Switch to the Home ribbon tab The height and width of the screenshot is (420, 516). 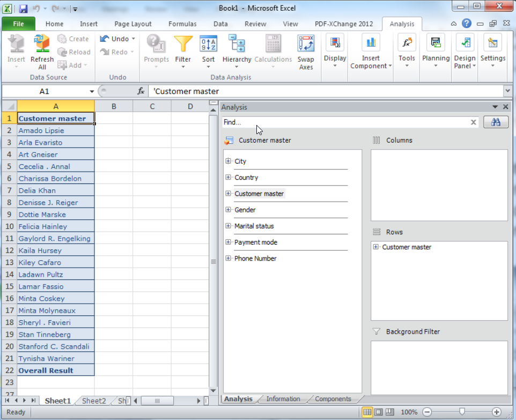pyautogui.click(x=54, y=24)
